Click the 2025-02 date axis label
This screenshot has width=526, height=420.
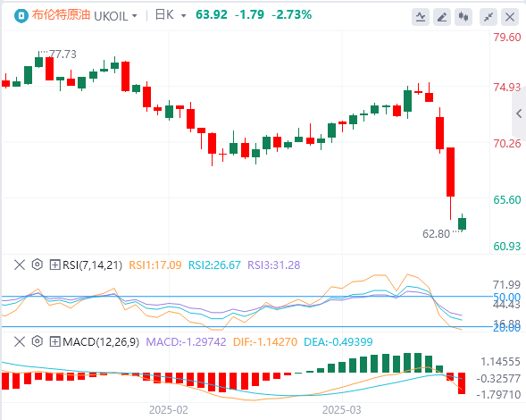(x=169, y=410)
